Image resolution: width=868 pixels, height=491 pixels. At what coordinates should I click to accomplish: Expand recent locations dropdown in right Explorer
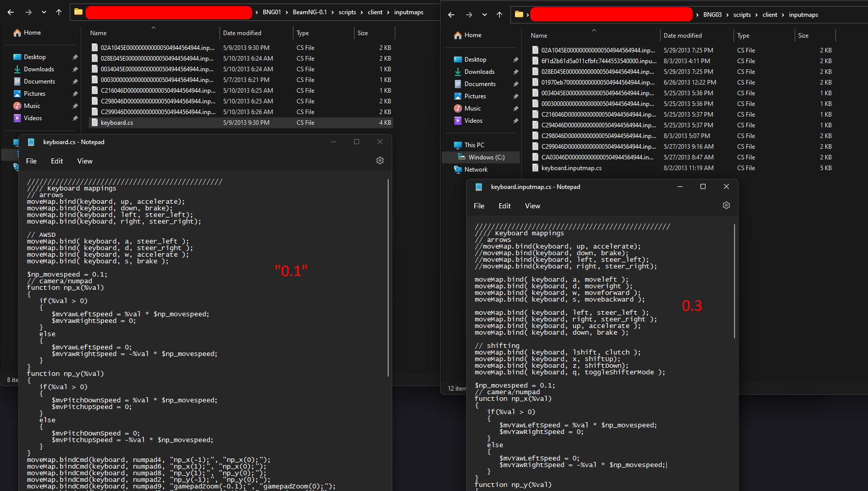pos(484,15)
